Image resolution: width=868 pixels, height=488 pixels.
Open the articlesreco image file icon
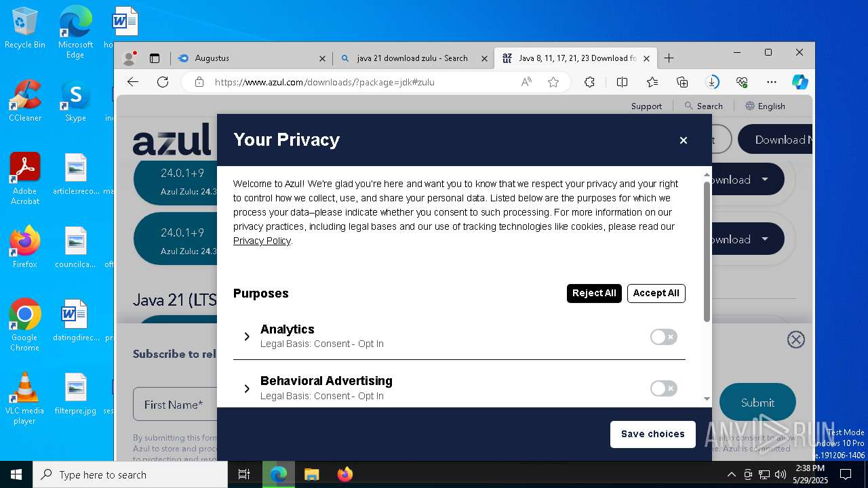click(76, 174)
